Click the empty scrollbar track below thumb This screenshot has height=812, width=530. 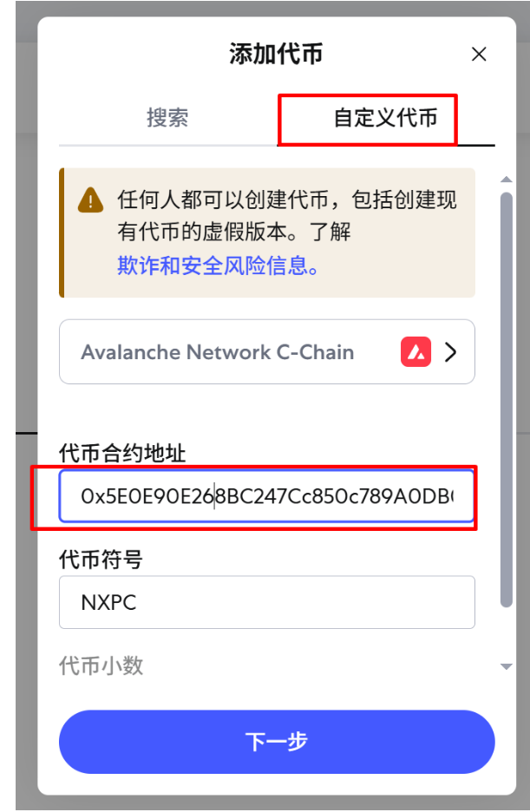(x=507, y=634)
